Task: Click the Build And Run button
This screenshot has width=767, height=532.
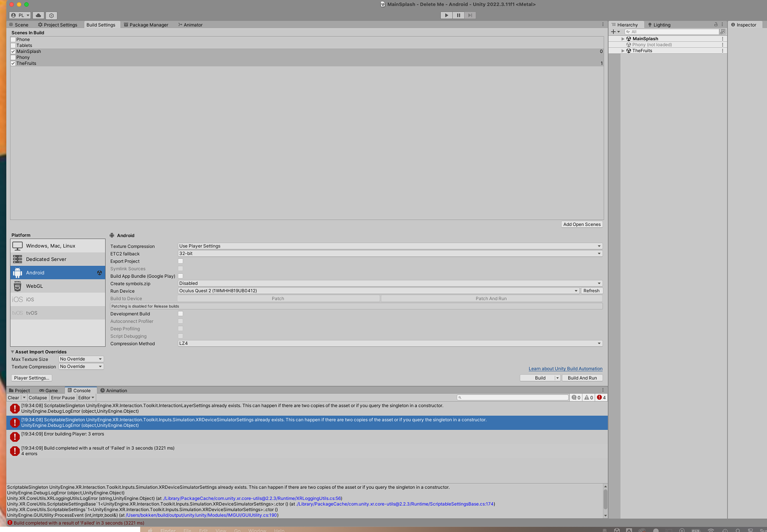Action: [x=582, y=378]
